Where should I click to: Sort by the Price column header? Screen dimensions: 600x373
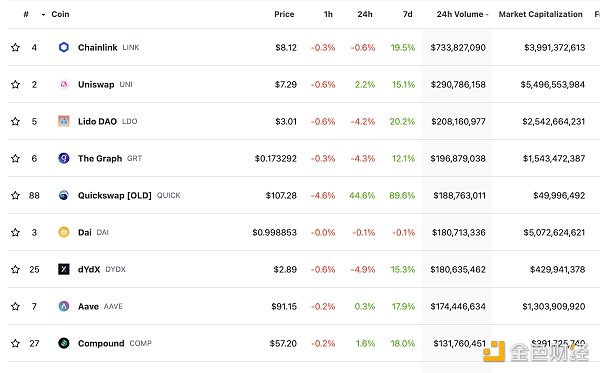coord(284,14)
